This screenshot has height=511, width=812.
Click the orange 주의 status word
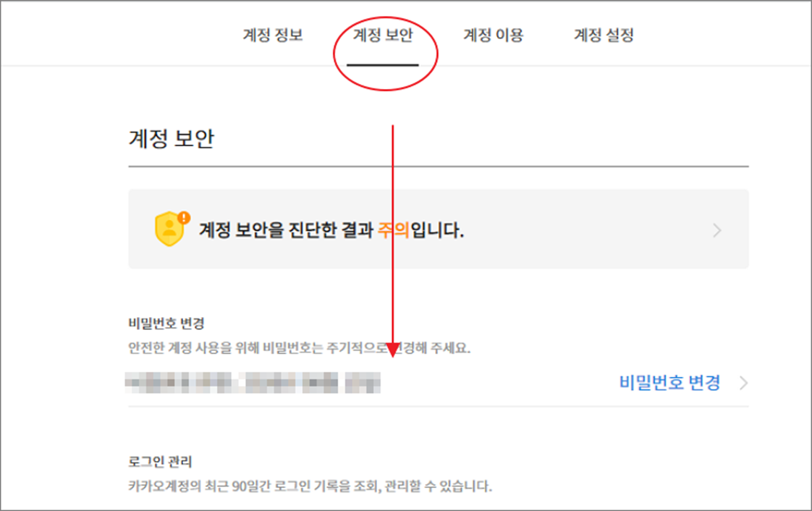point(394,230)
